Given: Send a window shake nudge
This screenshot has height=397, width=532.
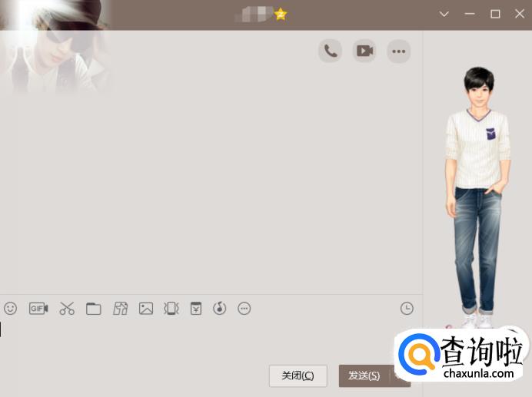Looking at the screenshot, I should point(171,309).
